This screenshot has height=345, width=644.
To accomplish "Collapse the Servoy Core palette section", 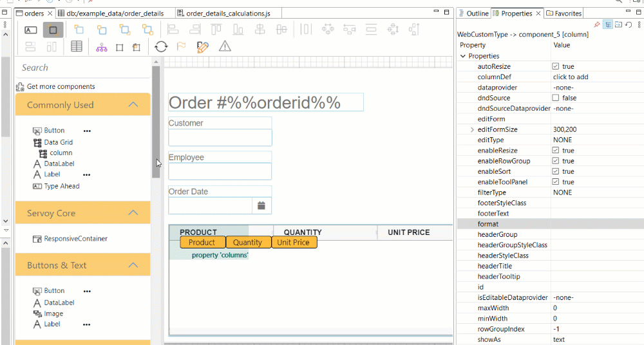I will tap(133, 213).
